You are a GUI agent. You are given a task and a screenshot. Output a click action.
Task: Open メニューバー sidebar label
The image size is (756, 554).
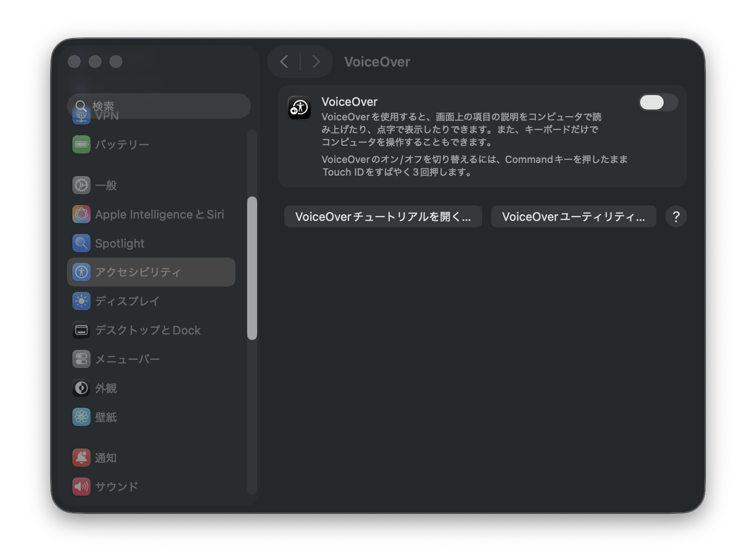tap(128, 359)
